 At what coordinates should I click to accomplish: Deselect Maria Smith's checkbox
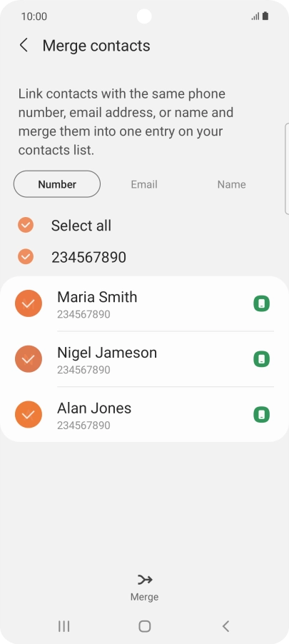coord(29,303)
